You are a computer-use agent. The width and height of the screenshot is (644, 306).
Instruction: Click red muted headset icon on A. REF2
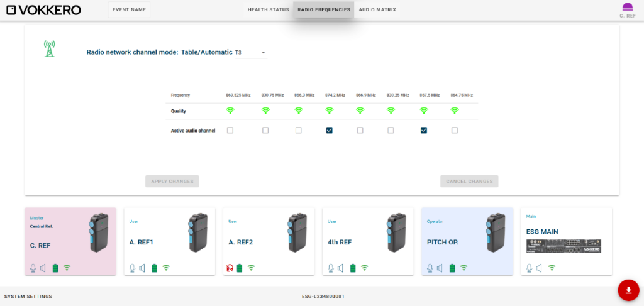(230, 268)
